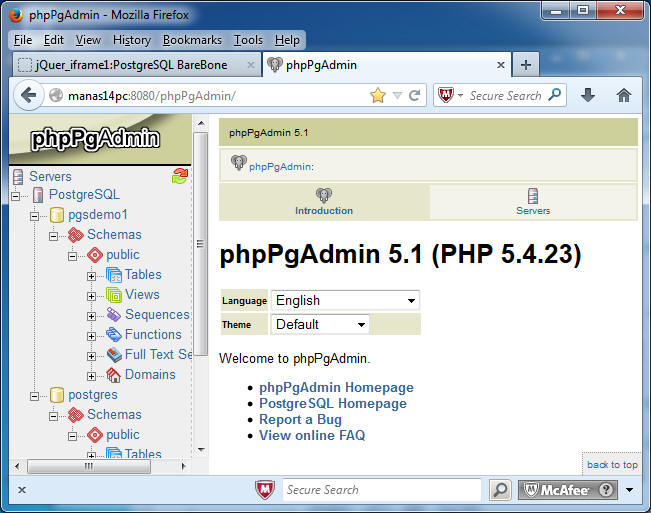Screen dimensions: 651x513
Task: Open the McAfee toolbar options arrow
Action: pyautogui.click(x=629, y=490)
